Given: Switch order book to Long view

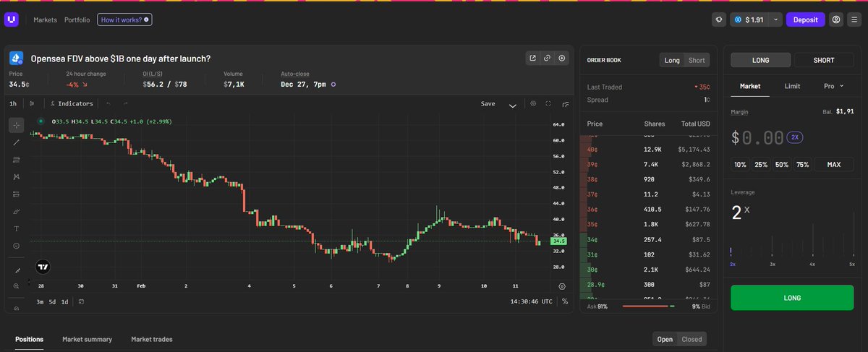Looking at the screenshot, I should 672,60.
